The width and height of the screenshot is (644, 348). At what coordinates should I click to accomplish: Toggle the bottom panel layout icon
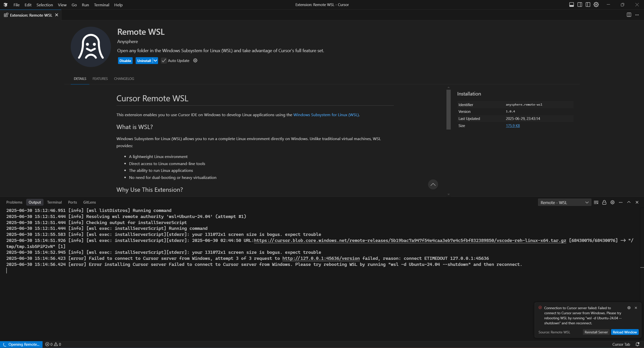(572, 5)
